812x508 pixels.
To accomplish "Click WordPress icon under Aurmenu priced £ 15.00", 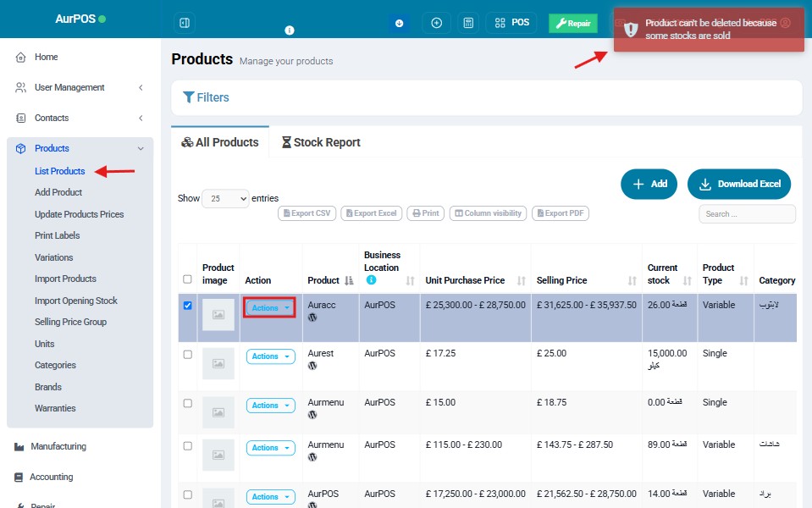I will 312,415.
